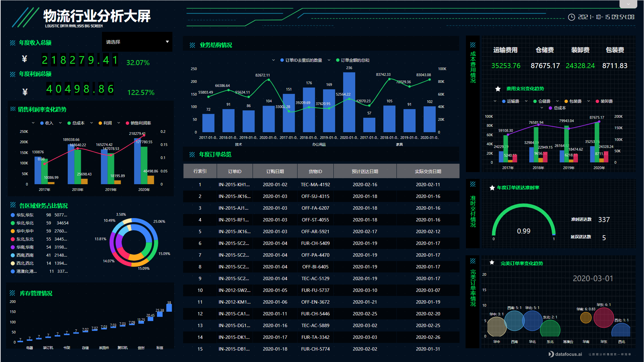This screenshot has width=644, height=362.
Task: Click cargo ID cell OFF-SU-4315
Action: click(315, 196)
